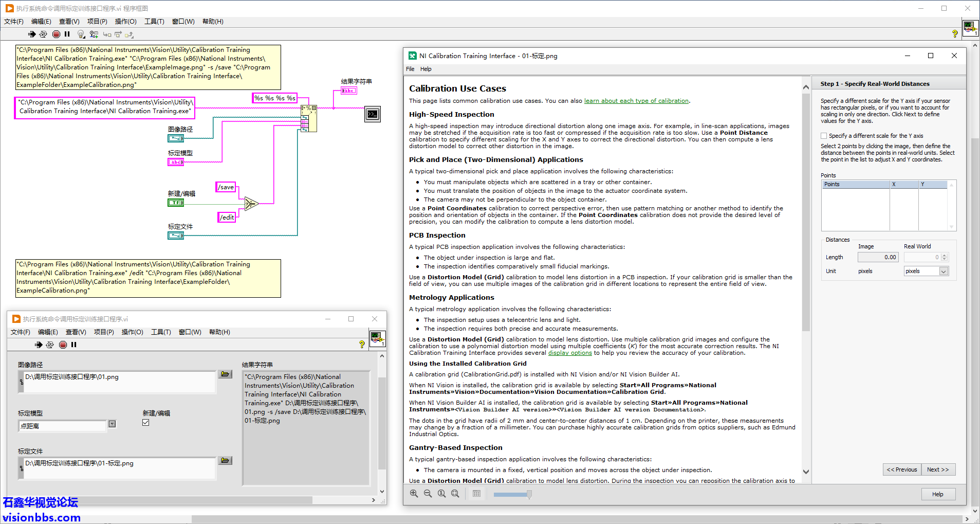
Task: Click the zoom slider handle
Action: point(529,494)
